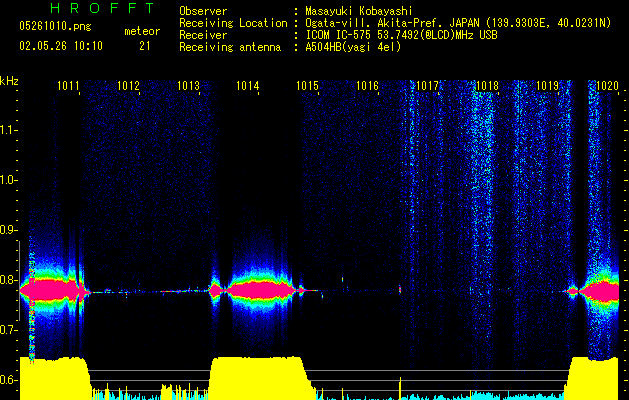Click the 1020 time marker
The image size is (629, 400).
click(x=607, y=85)
